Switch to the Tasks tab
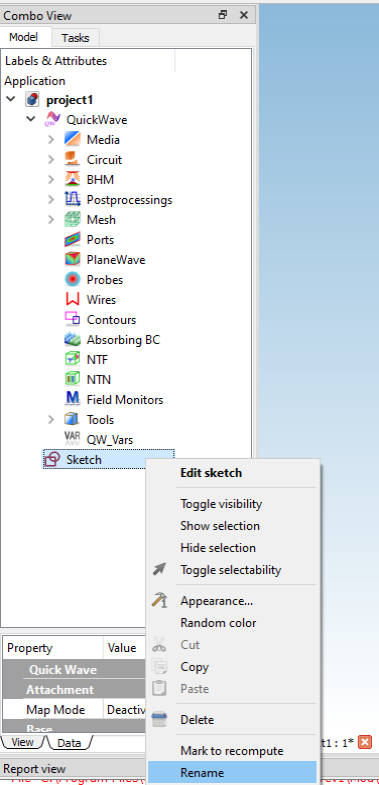This screenshot has width=379, height=785. click(76, 38)
